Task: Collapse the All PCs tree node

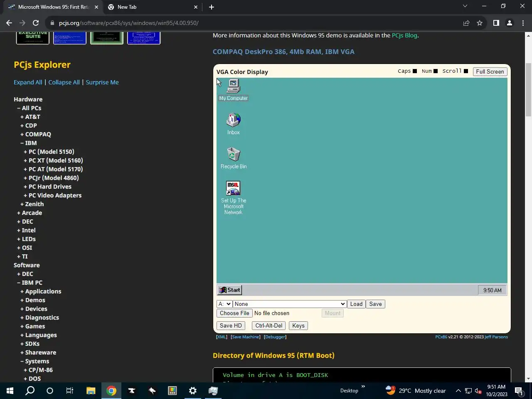Action: tap(29, 108)
